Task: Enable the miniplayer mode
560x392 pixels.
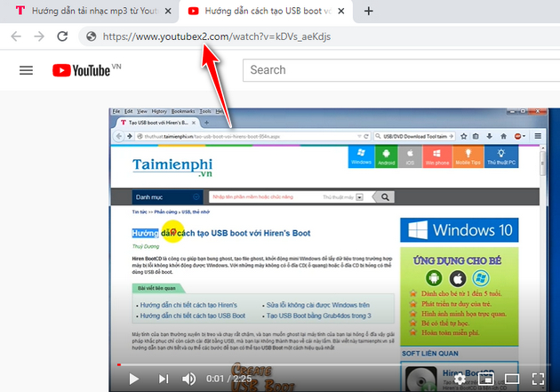Action: [485, 379]
